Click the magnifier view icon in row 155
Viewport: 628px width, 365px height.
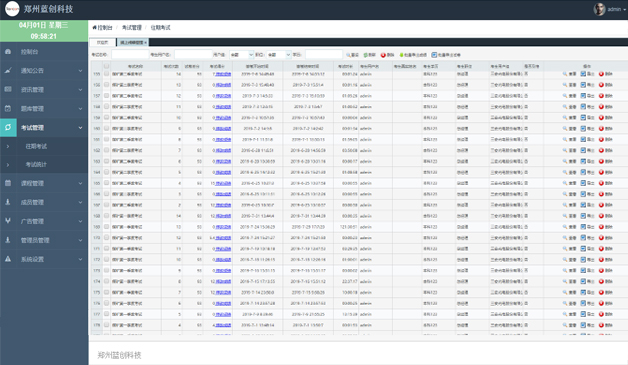coord(565,74)
